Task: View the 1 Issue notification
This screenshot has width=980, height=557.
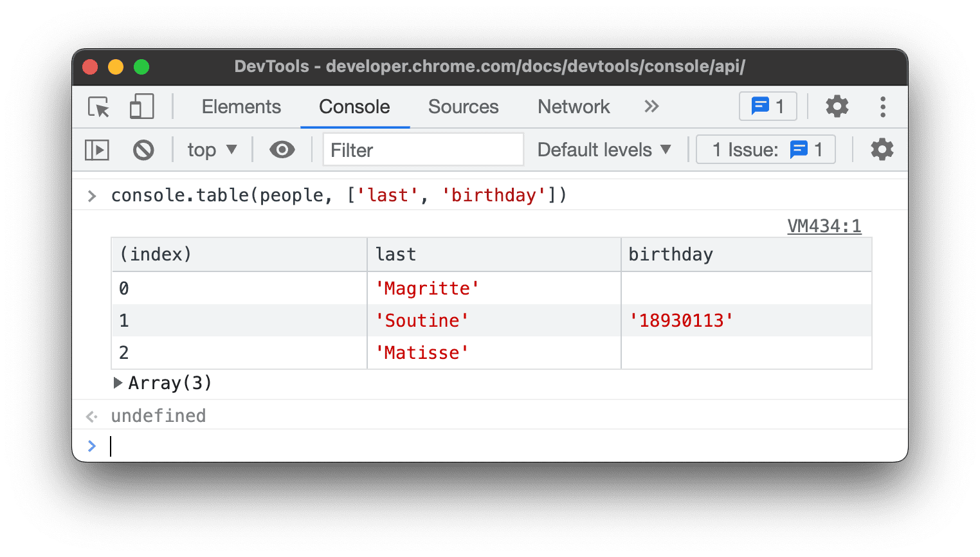Action: tap(765, 149)
